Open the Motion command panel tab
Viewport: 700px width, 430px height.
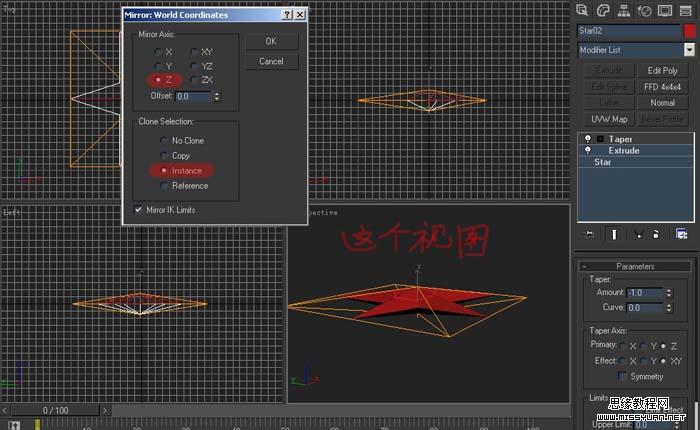point(644,10)
